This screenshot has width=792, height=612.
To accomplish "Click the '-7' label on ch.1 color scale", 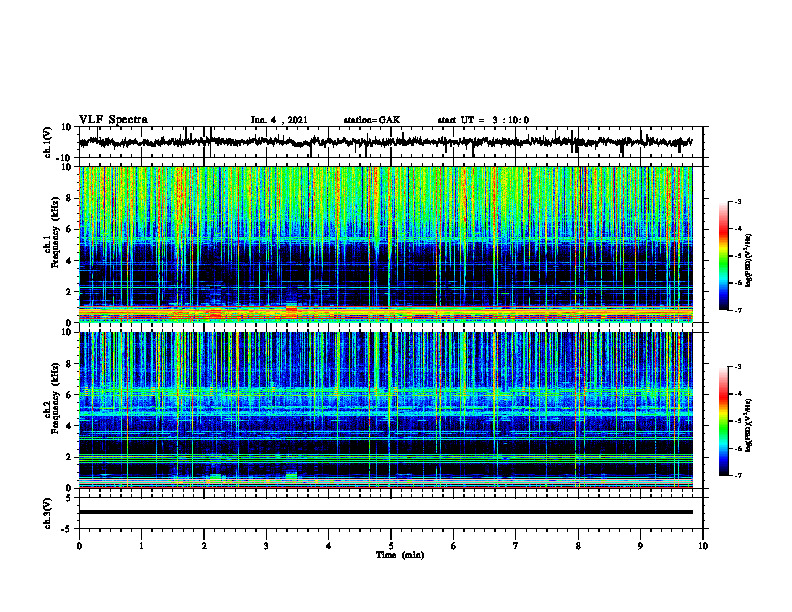I will tap(737, 310).
